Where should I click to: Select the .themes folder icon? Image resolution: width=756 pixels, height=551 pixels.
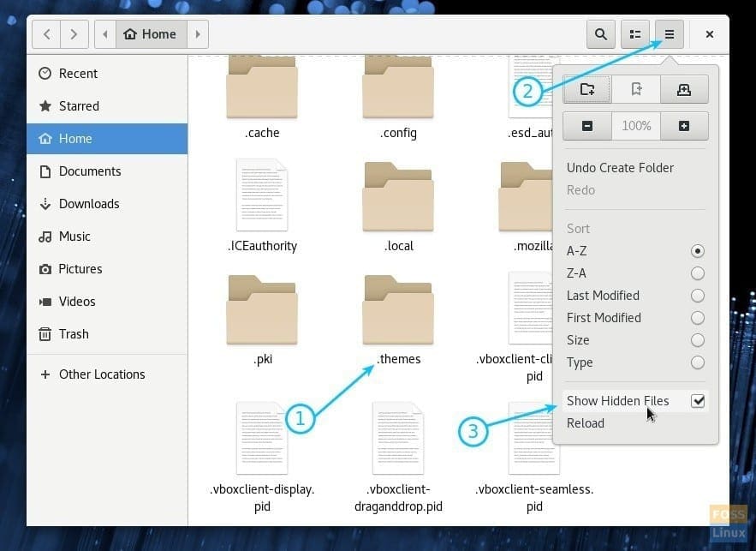click(398, 309)
